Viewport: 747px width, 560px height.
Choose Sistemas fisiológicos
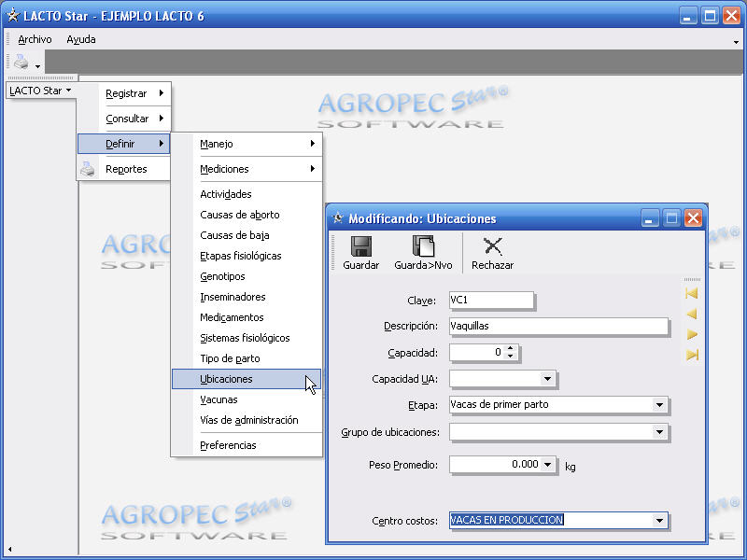[x=247, y=338]
